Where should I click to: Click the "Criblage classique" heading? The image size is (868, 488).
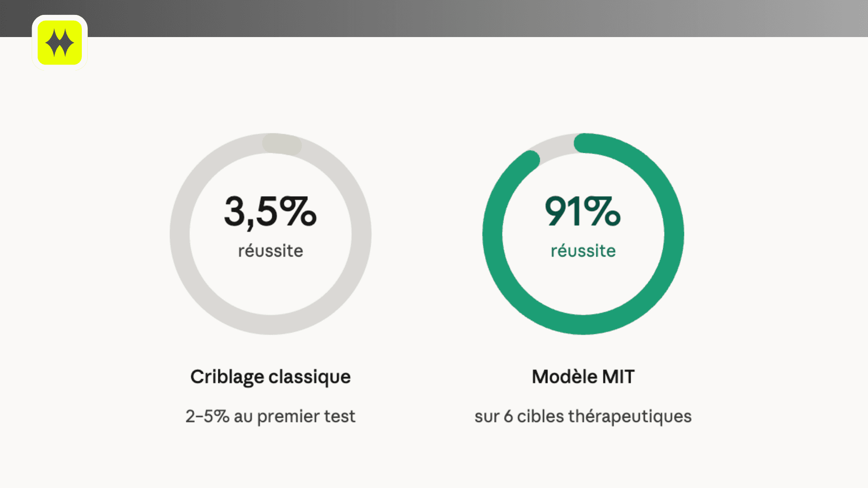pos(270,376)
